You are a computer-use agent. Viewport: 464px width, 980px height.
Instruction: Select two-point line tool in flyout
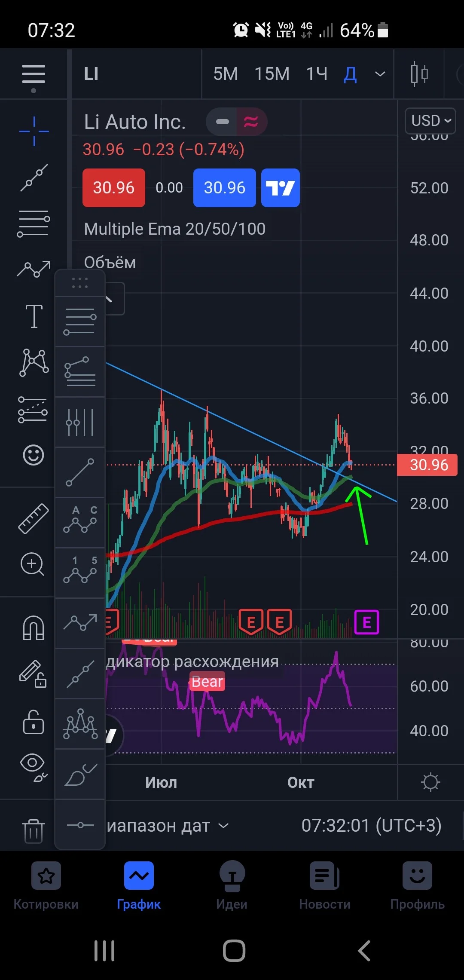(80, 673)
